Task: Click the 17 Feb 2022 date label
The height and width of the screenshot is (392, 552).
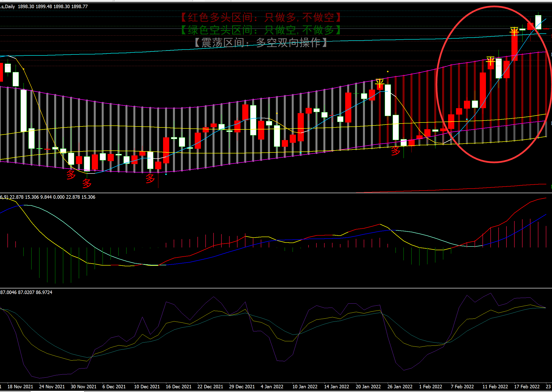Action: pyautogui.click(x=527, y=387)
